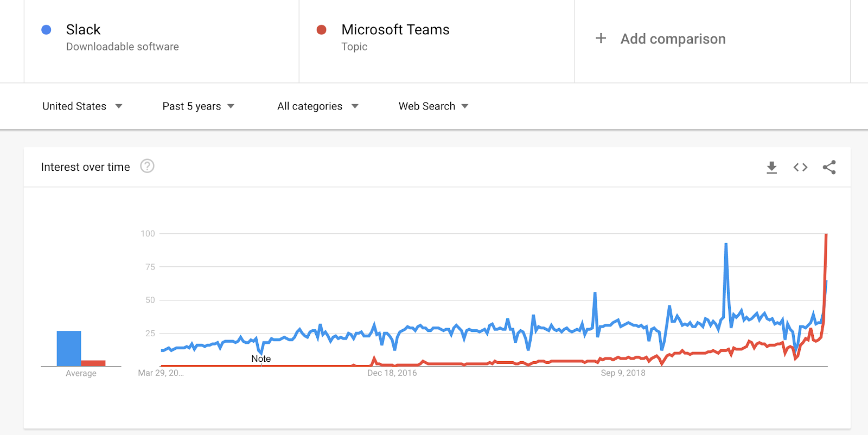Viewport: 868px width, 435px height.
Task: Select the Slack search term
Action: [x=84, y=30]
